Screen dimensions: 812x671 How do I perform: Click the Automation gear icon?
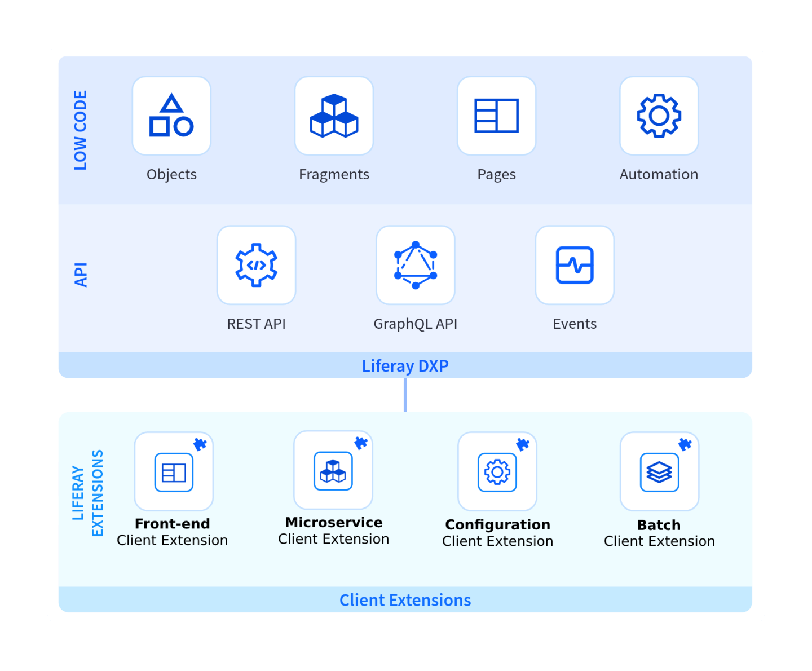click(659, 116)
